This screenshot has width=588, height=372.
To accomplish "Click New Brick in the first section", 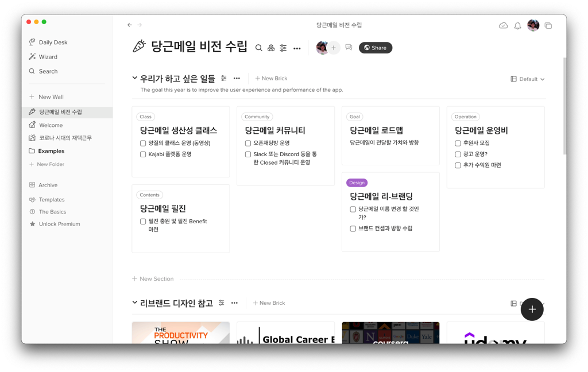I will coord(271,79).
